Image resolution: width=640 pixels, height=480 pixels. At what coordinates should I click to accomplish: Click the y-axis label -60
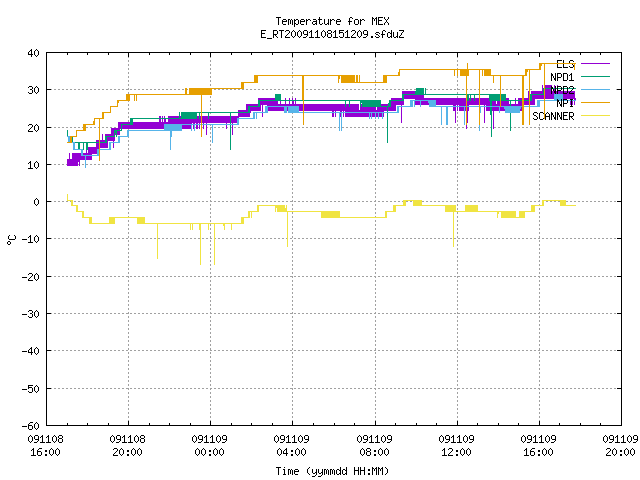pyautogui.click(x=31, y=426)
